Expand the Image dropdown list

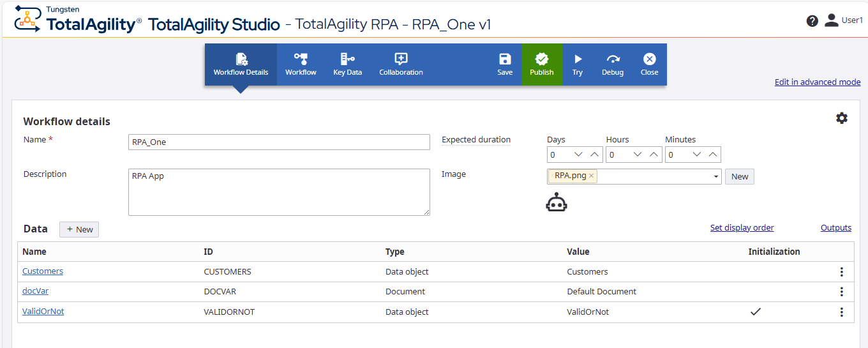(716, 177)
